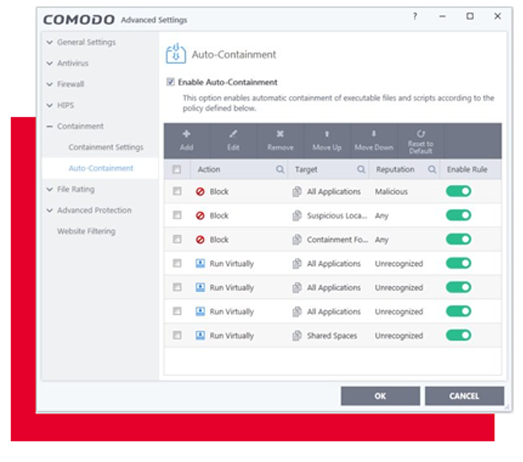Viewport: 523px width, 462px height.
Task: Click the Remove rule toolbar icon
Action: 280,134
